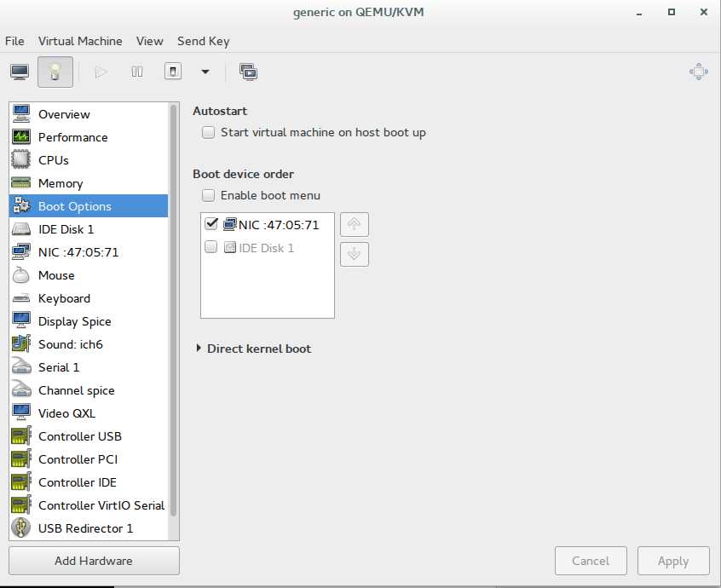Select Video QXL entry
721x588 pixels.
tap(89, 412)
